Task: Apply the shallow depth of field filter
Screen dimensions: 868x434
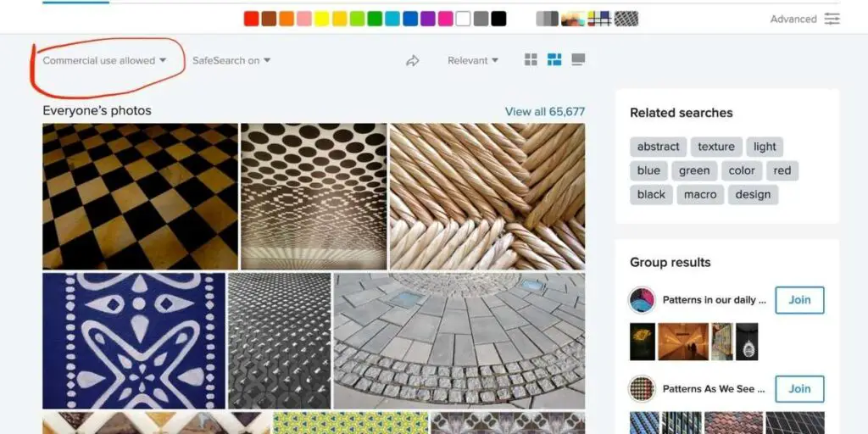Action: coord(573,19)
